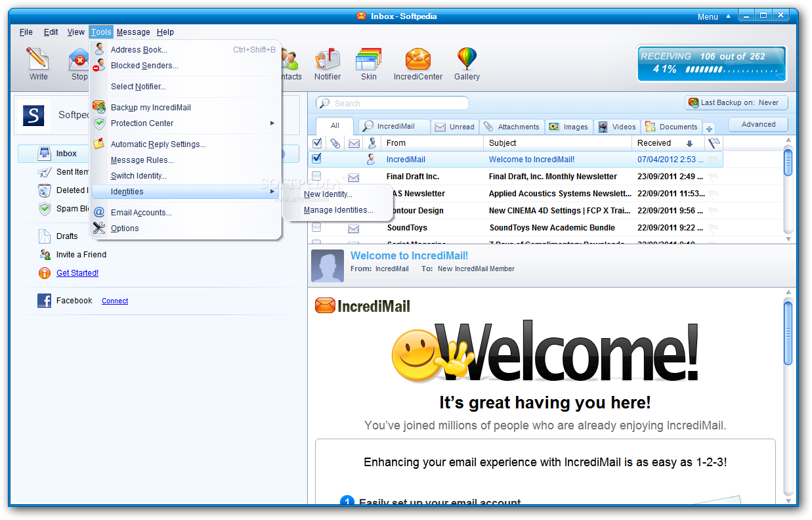Open the Message menu

tap(133, 32)
